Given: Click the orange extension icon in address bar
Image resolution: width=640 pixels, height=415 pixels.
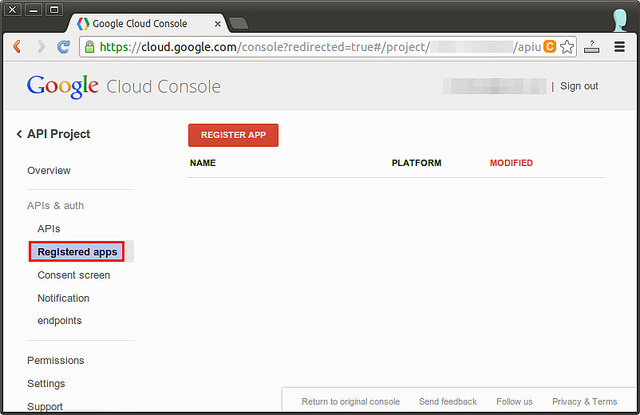Looking at the screenshot, I should pyautogui.click(x=549, y=47).
